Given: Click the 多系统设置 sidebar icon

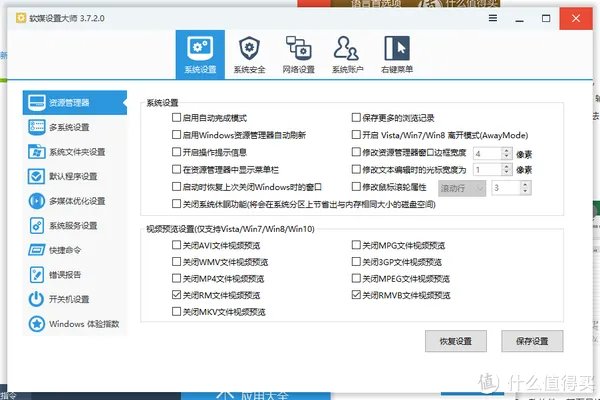Looking at the screenshot, I should click(x=37, y=127).
